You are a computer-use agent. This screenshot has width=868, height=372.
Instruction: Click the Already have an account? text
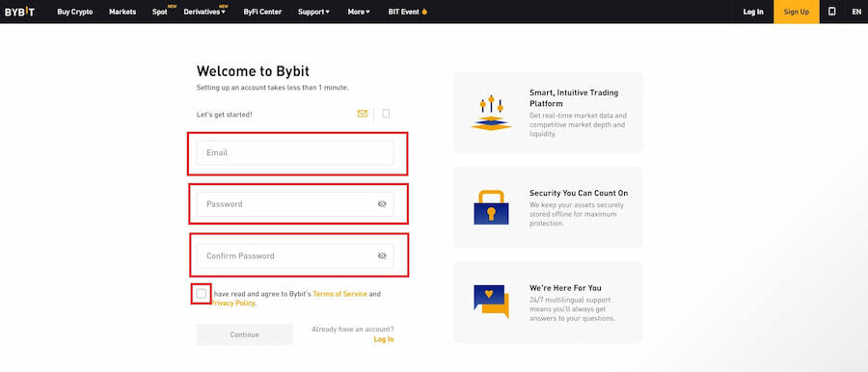point(353,330)
